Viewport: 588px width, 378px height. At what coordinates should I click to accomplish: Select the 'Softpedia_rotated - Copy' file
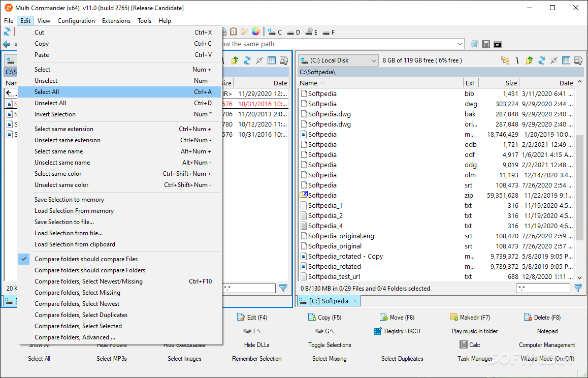[437, 257]
